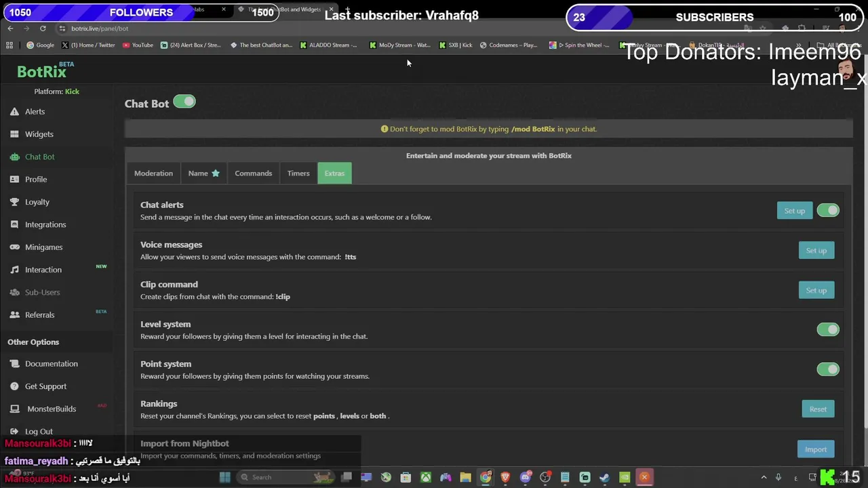Switch to the Timers tab
Screen dimensions: 868x488
pos(298,174)
